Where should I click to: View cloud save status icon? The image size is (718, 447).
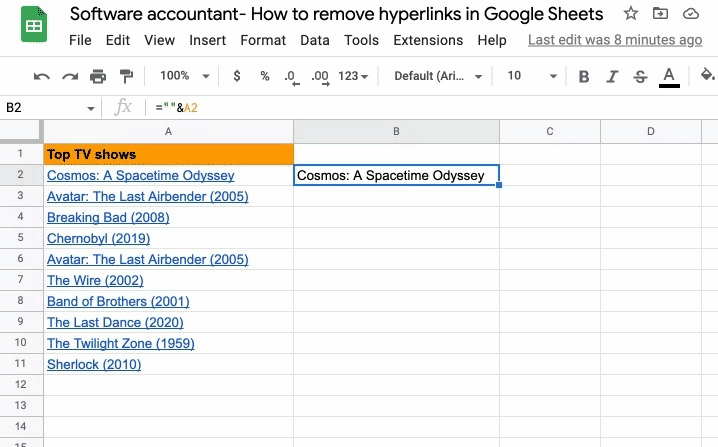pos(691,14)
